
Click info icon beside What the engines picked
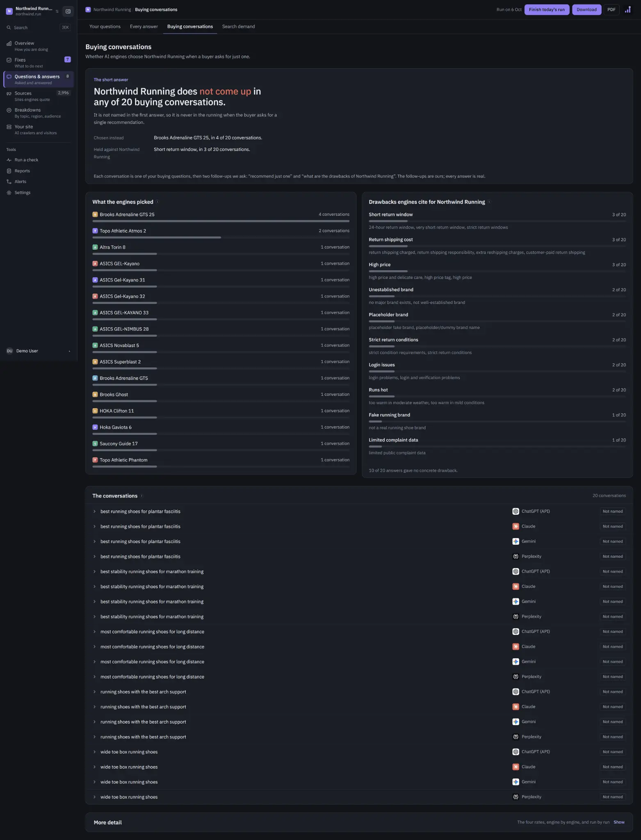click(x=157, y=202)
